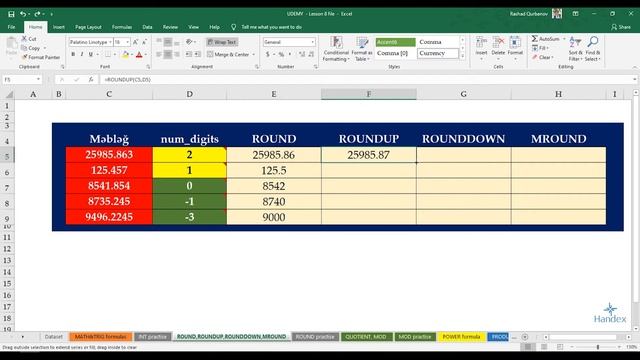Click the Paste button
The width and height of the screenshot is (640, 360).
pos(11,47)
